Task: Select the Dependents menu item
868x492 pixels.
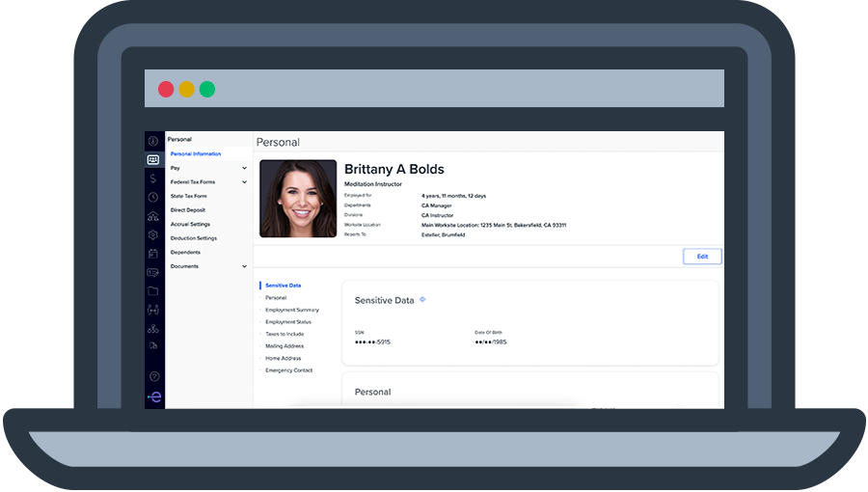Action: [185, 253]
